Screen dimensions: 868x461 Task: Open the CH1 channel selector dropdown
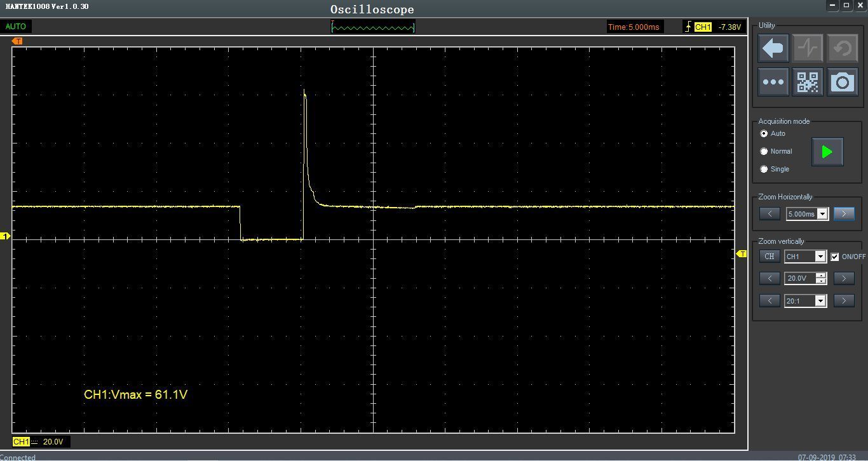coord(820,257)
